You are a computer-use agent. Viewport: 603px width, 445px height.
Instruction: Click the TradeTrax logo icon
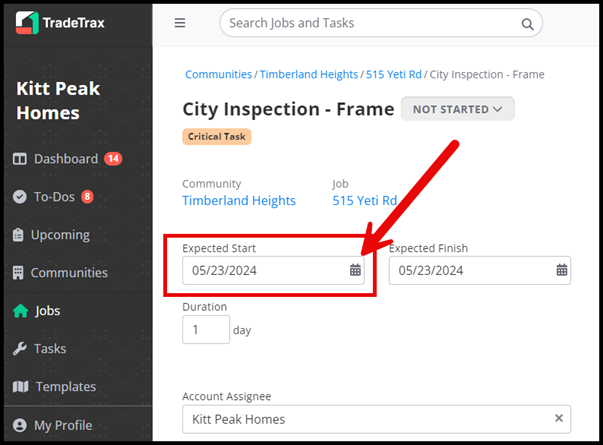tap(27, 23)
